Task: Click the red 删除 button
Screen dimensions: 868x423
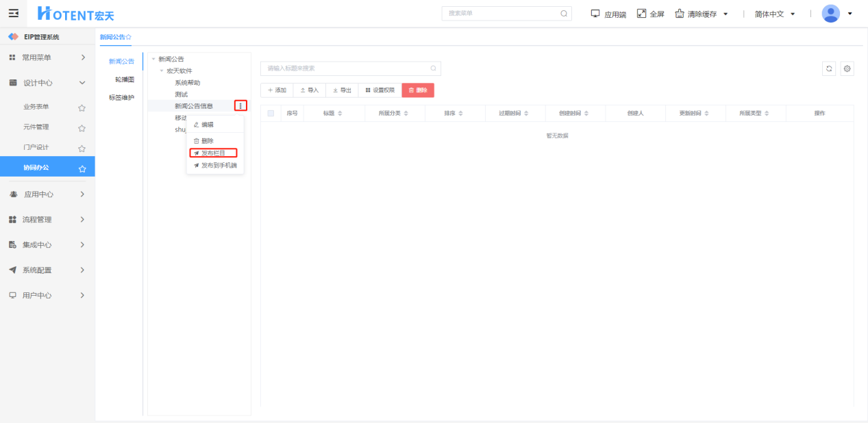Action: click(x=418, y=90)
